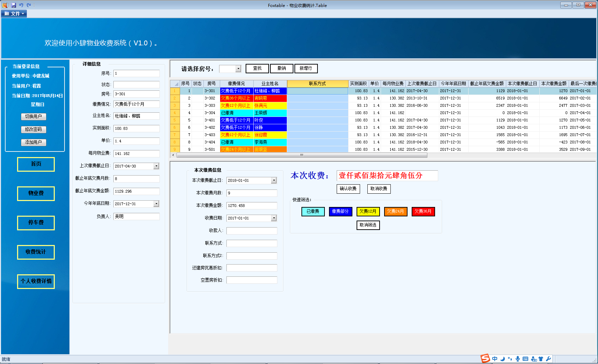Switch the Chinese/English input mode (中)
598x364 pixels.
[495, 359]
